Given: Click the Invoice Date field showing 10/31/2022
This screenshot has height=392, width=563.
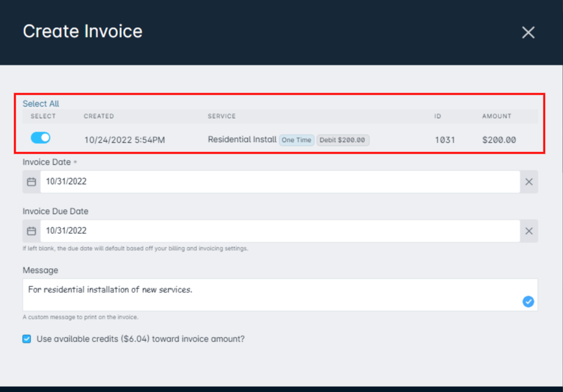Looking at the screenshot, I should [x=280, y=181].
